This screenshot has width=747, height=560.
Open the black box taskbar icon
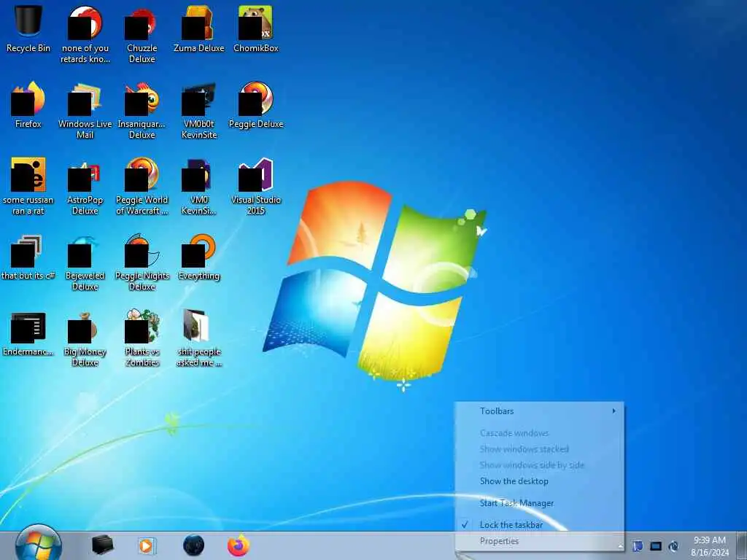102,545
